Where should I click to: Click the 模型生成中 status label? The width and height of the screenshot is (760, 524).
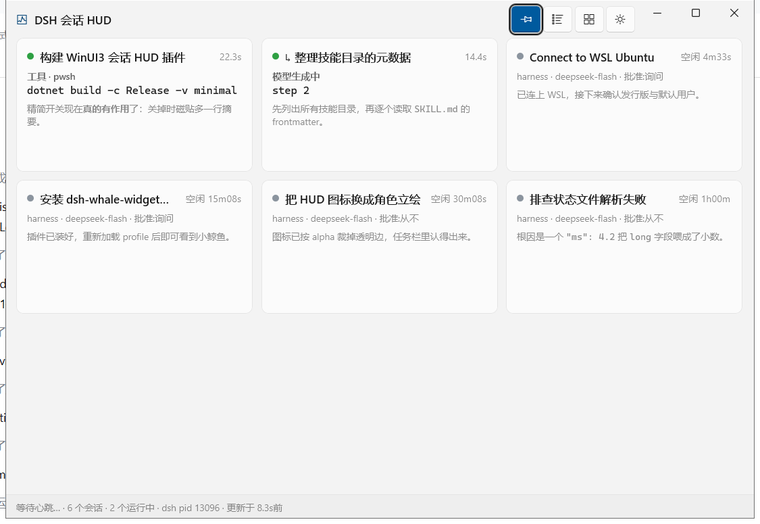(x=296, y=77)
